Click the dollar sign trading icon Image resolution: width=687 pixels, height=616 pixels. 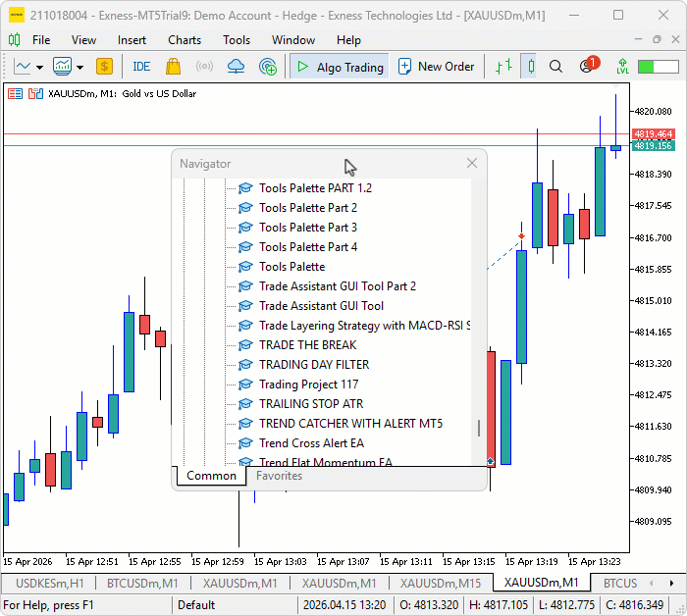pos(104,67)
